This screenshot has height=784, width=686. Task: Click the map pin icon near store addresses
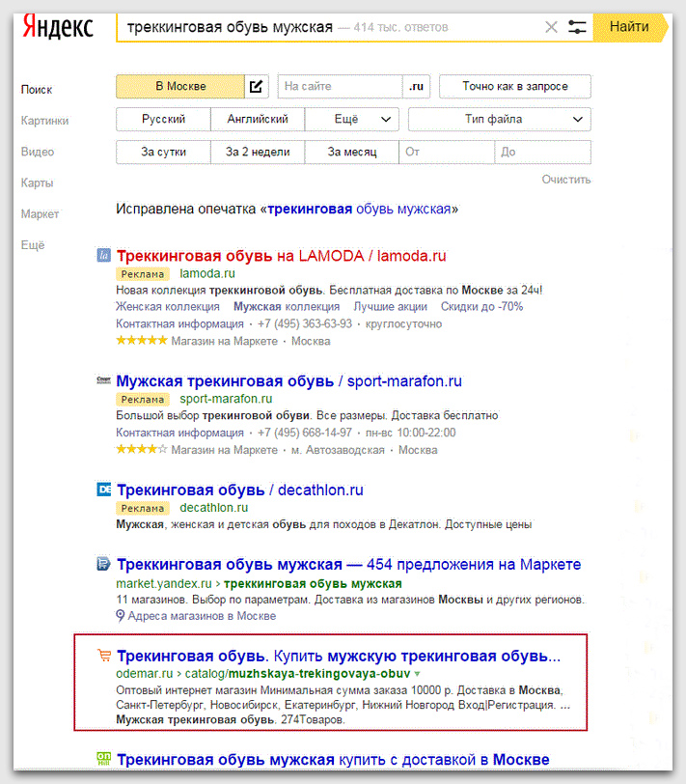(x=120, y=615)
